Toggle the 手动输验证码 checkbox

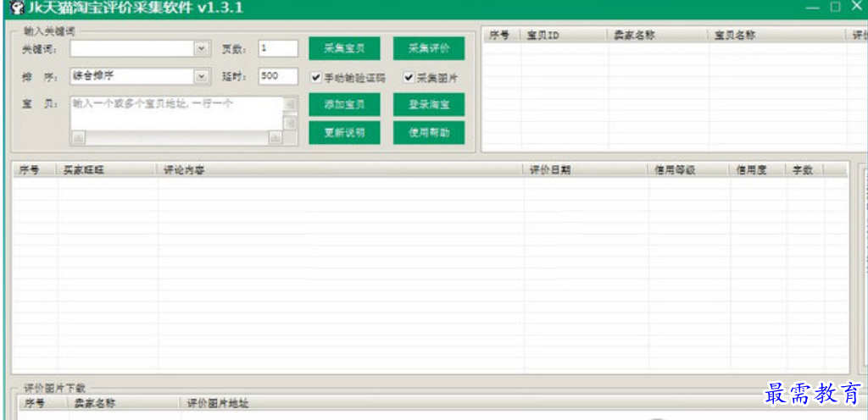(316, 77)
